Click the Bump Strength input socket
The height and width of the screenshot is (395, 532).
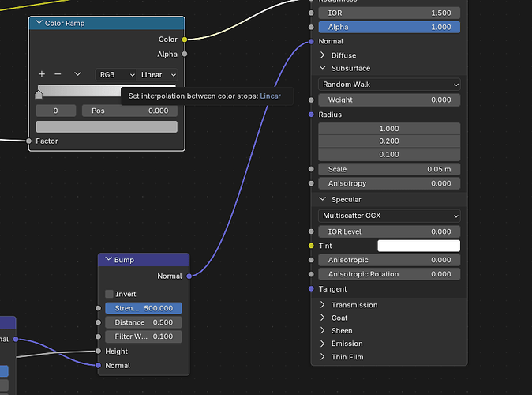(x=99, y=308)
